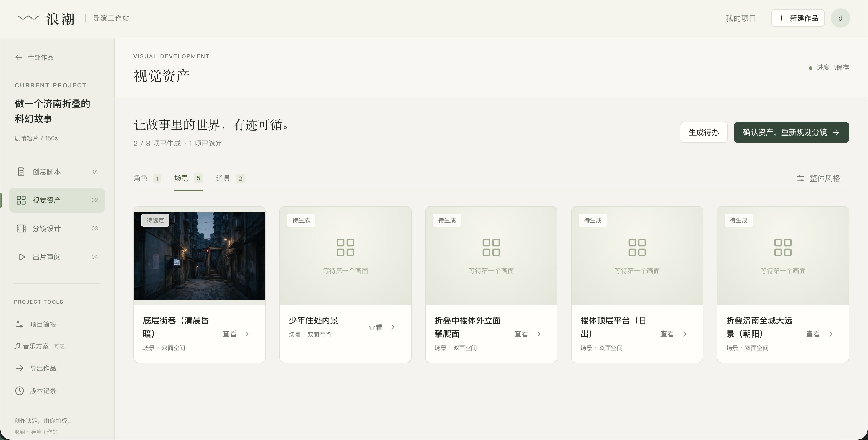The width and height of the screenshot is (868, 440).
Task: Click the film strip icon beside 分镜设计
Action: (x=21, y=229)
